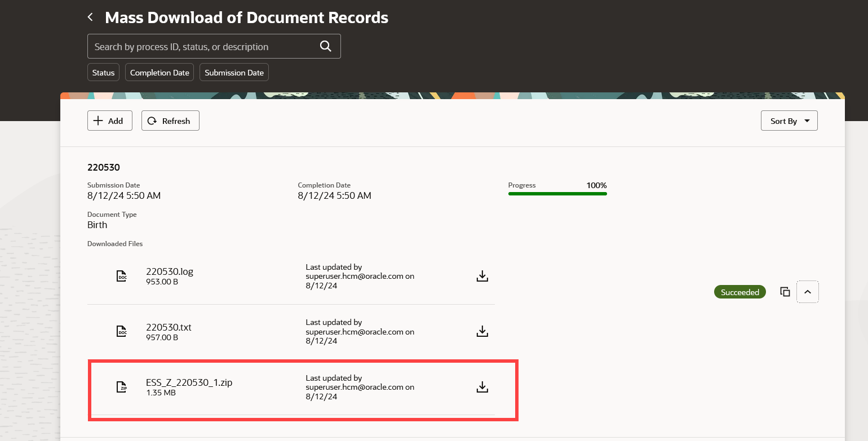Click the 220530.txt file name
868x441 pixels.
point(169,327)
